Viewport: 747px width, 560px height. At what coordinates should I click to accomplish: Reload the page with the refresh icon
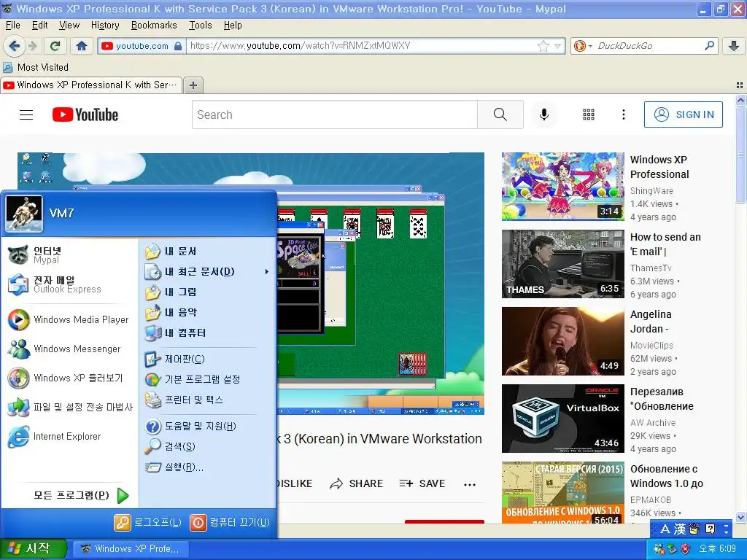[55, 46]
